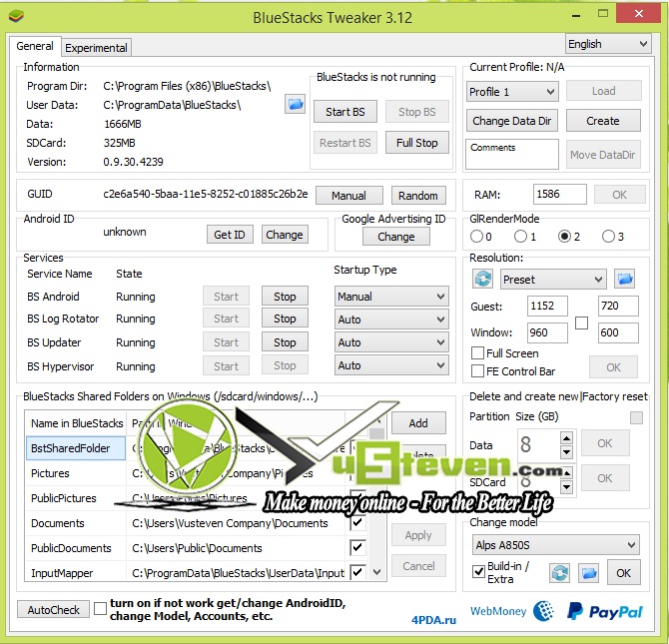Image resolution: width=669 pixels, height=644 pixels.
Task: Change the Google Advertising ID
Action: [396, 236]
